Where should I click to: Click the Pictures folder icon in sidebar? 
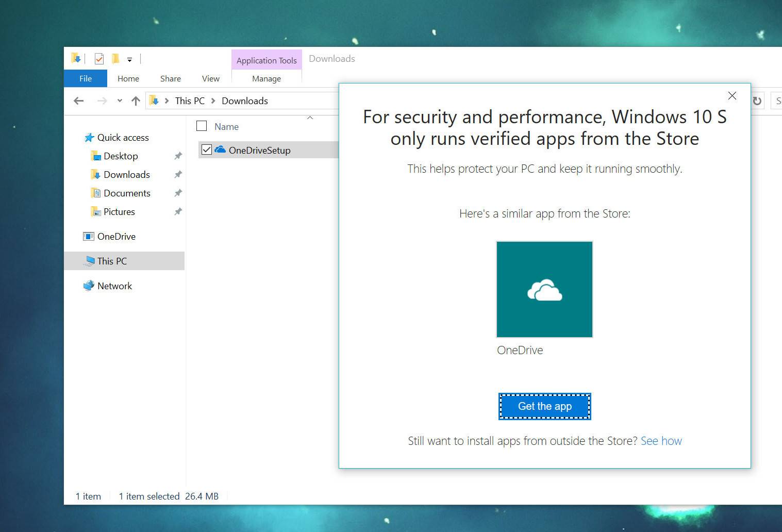tap(95, 211)
